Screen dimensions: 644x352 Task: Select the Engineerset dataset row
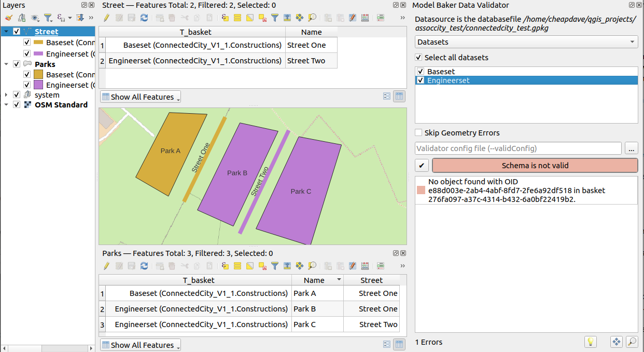[x=526, y=80]
